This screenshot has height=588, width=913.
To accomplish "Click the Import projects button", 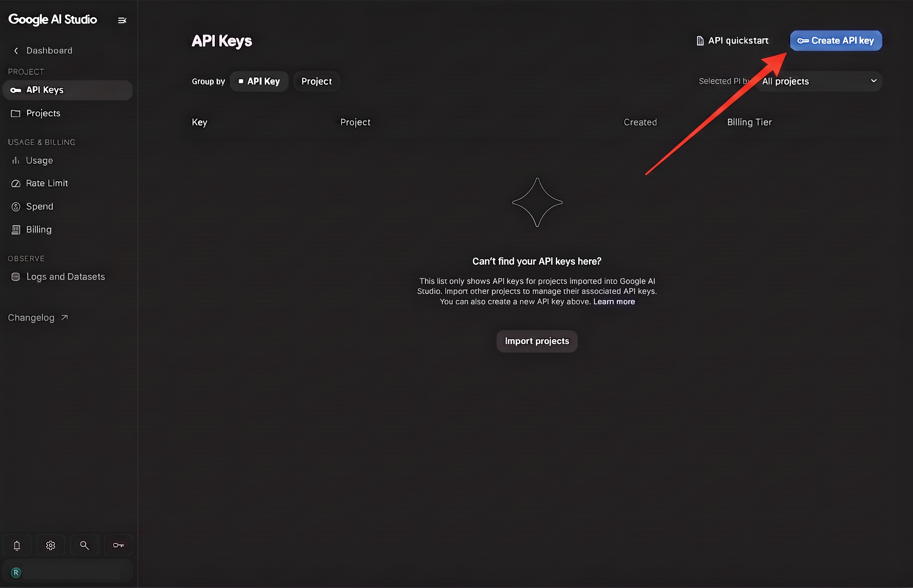I will pyautogui.click(x=537, y=341).
